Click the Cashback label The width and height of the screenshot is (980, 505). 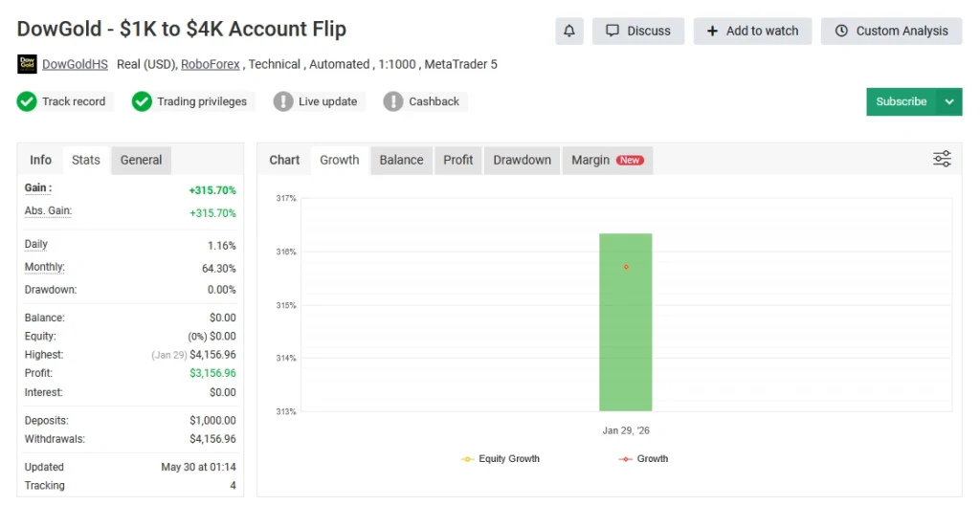pos(434,101)
